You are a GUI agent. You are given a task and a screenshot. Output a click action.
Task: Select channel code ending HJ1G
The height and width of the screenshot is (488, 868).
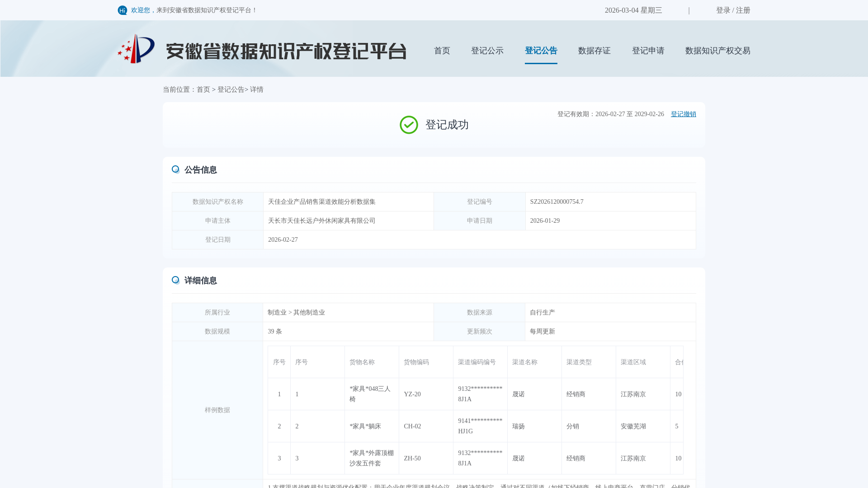coord(480,426)
